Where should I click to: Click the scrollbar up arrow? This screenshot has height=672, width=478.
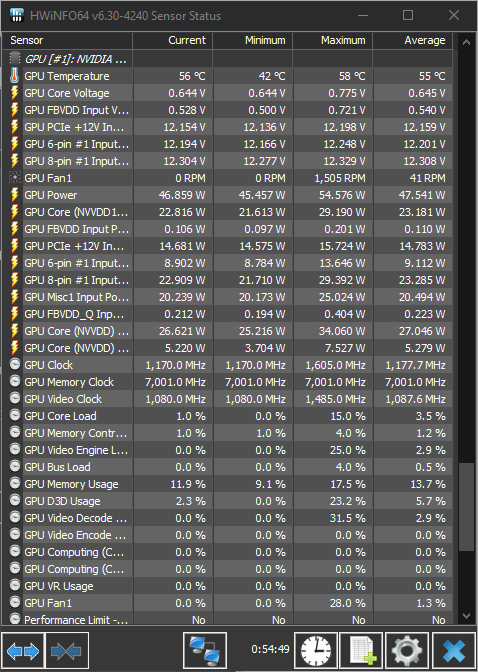(466, 42)
